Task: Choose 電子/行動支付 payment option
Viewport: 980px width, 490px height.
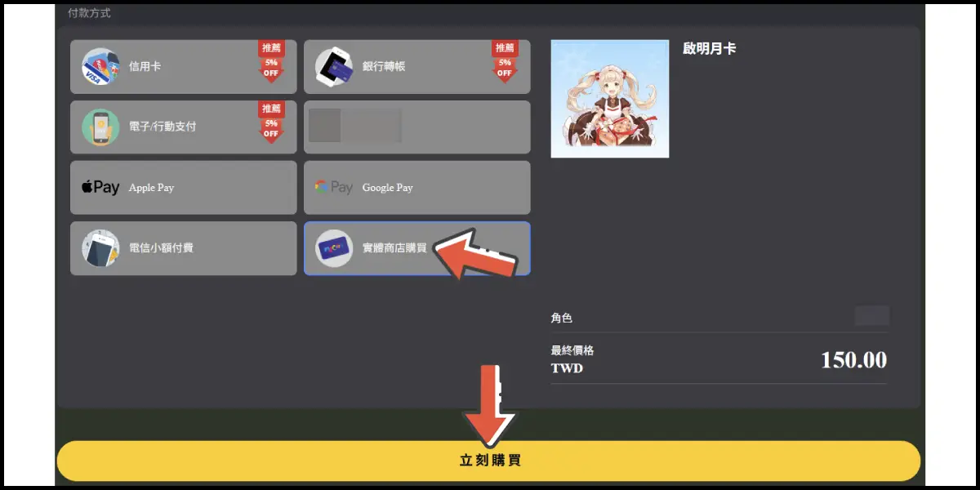Action: coord(184,127)
